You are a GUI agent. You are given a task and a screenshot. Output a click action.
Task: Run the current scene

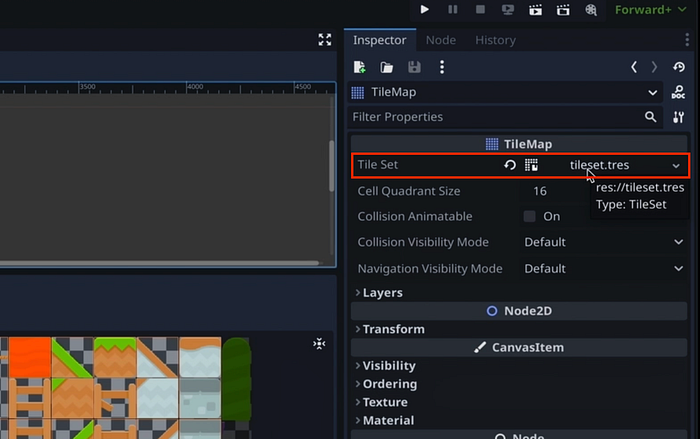click(535, 9)
